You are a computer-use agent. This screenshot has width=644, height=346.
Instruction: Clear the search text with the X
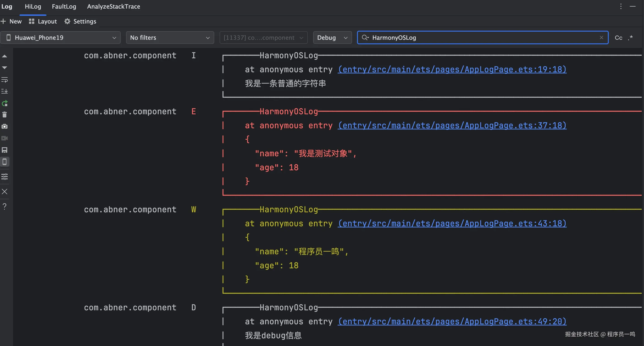click(x=601, y=37)
